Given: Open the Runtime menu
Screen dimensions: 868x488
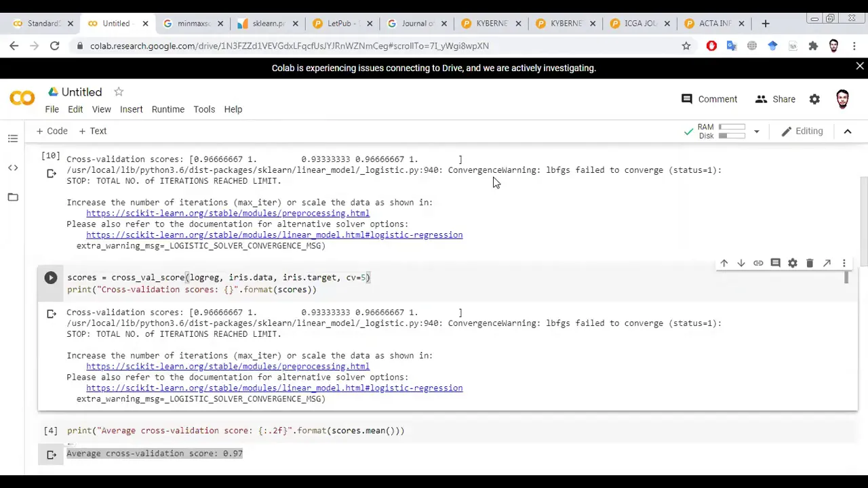Looking at the screenshot, I should coord(168,109).
